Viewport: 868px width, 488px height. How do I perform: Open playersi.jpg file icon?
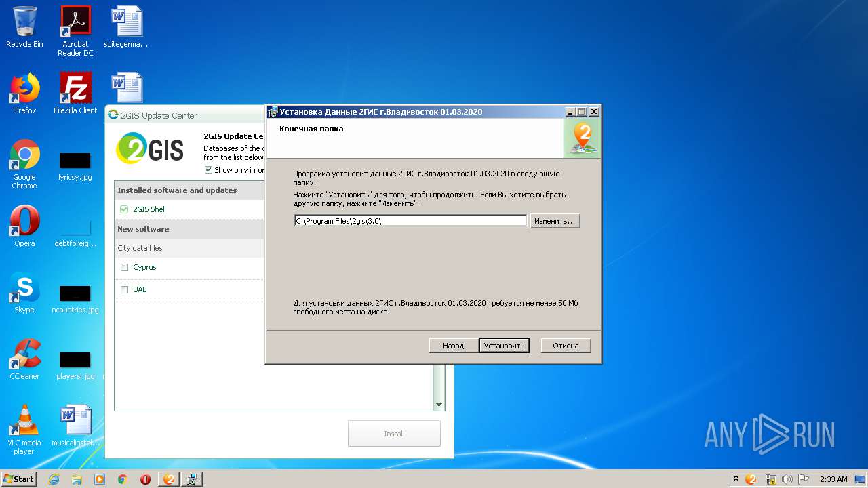click(x=75, y=366)
